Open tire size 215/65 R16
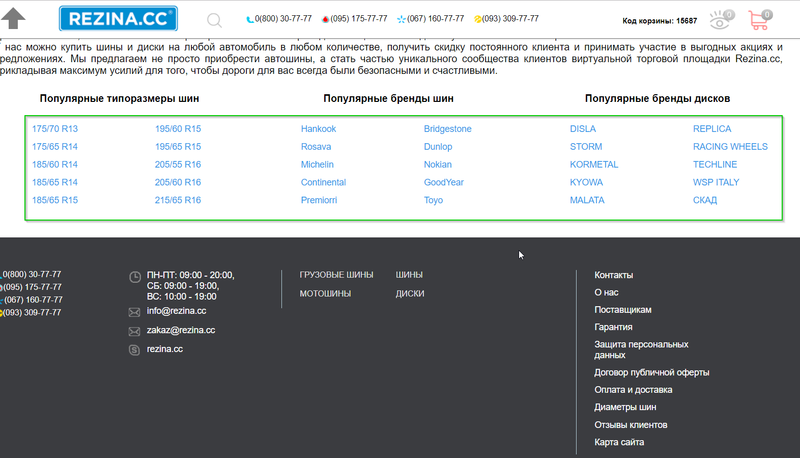 click(x=178, y=200)
